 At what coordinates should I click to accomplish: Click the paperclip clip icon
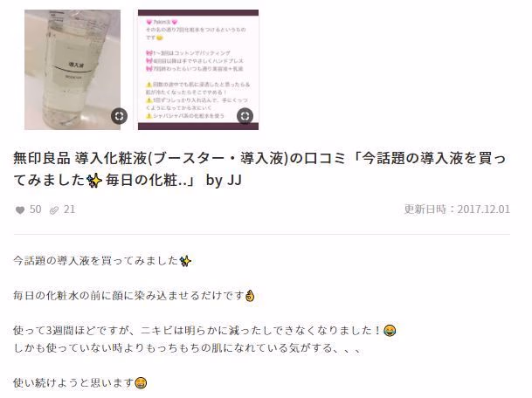point(54,210)
